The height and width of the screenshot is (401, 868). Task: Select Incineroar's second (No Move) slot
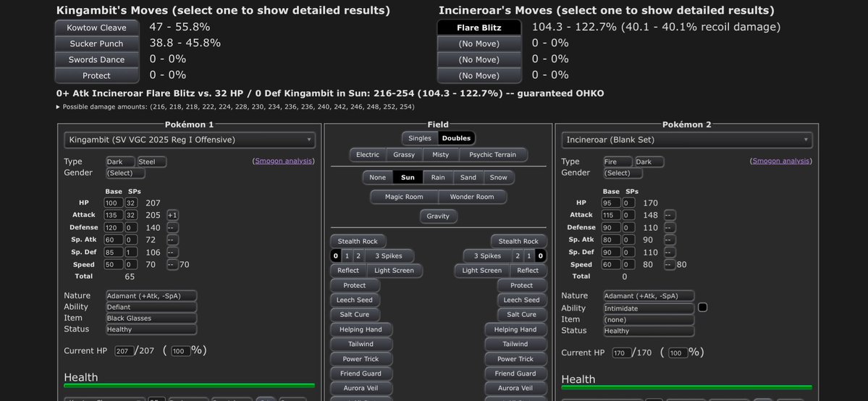coord(479,60)
